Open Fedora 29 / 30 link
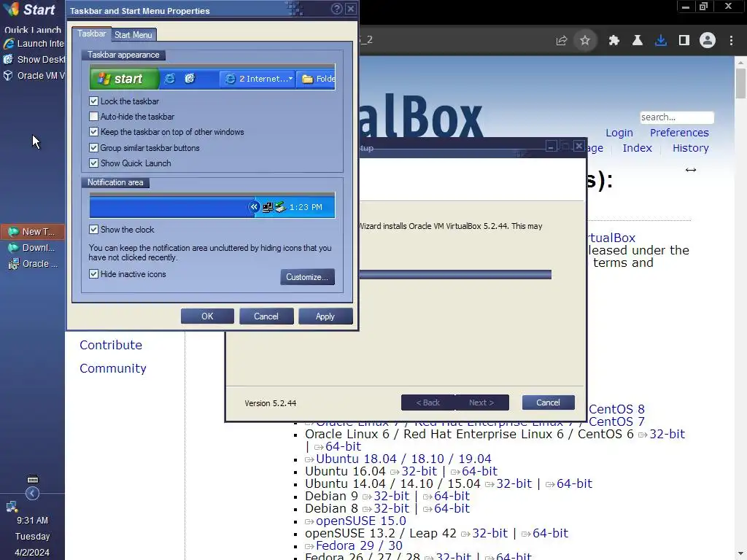The image size is (747, 560). [359, 545]
